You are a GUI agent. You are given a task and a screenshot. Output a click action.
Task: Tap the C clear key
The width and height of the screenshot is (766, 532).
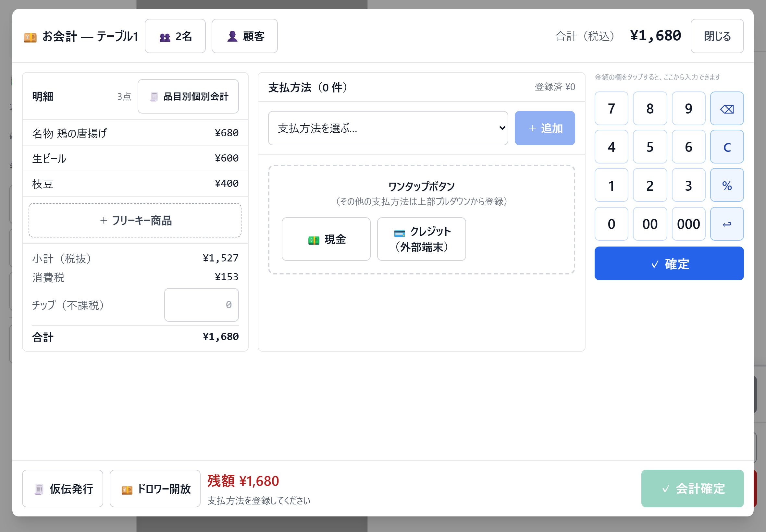point(727,147)
